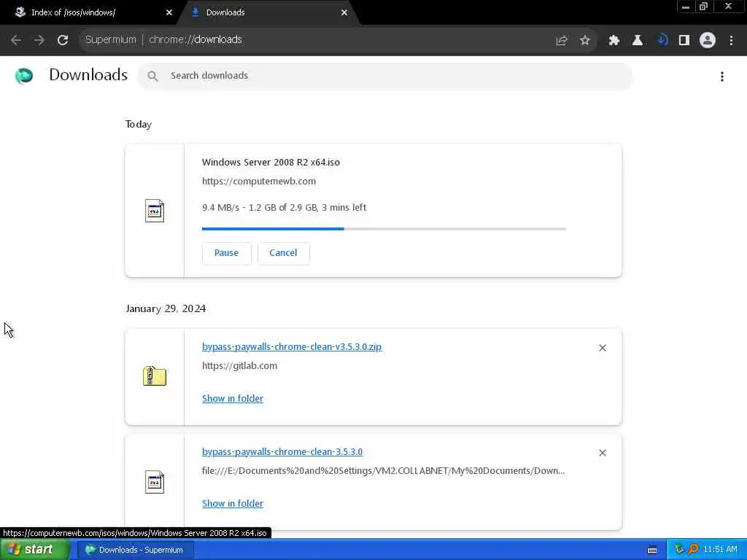747x560 pixels.
Task: Click the Windows Server 2008 R2 x64.iso filename
Action: point(271,163)
